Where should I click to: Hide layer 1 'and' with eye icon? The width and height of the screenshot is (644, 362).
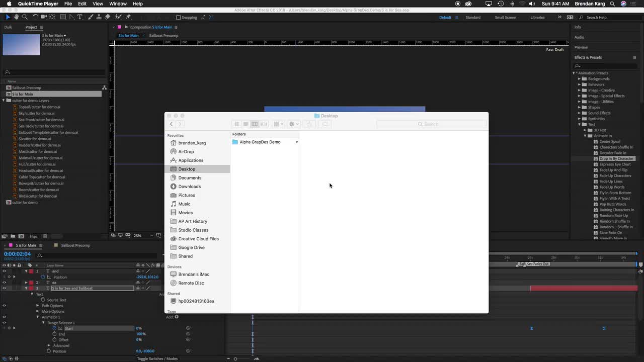click(x=4, y=271)
